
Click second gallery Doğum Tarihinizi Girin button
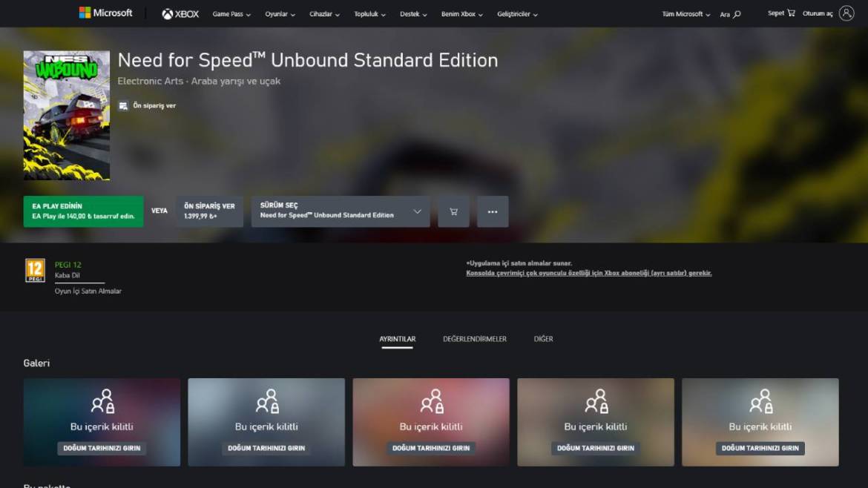coord(266,448)
